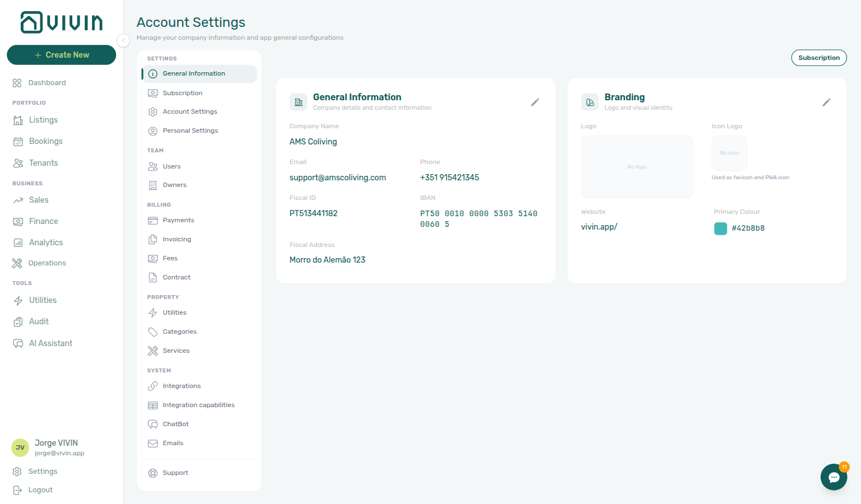Click the Operations tools icon

point(17,263)
